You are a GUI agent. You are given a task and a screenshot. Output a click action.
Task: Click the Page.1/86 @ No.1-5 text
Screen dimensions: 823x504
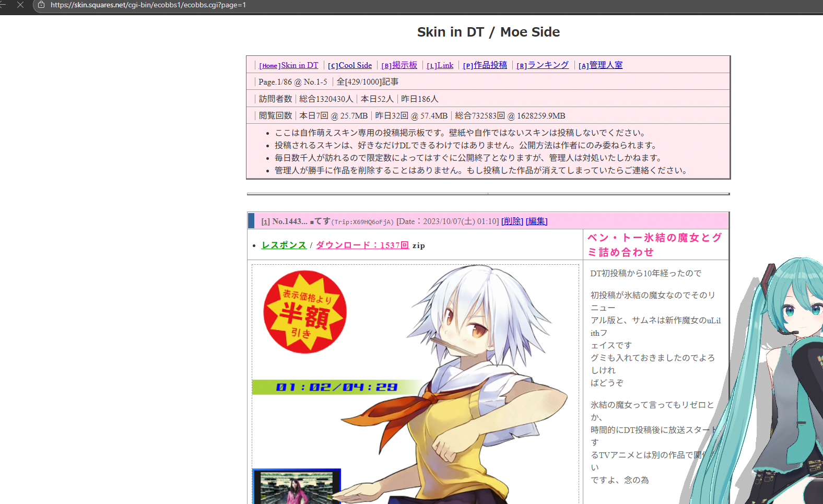click(293, 82)
